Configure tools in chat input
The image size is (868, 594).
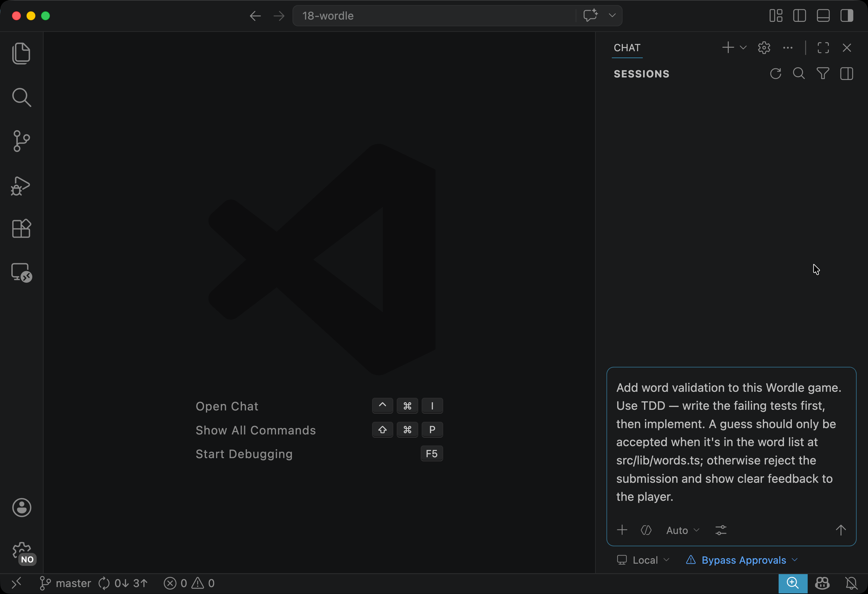pyautogui.click(x=721, y=530)
